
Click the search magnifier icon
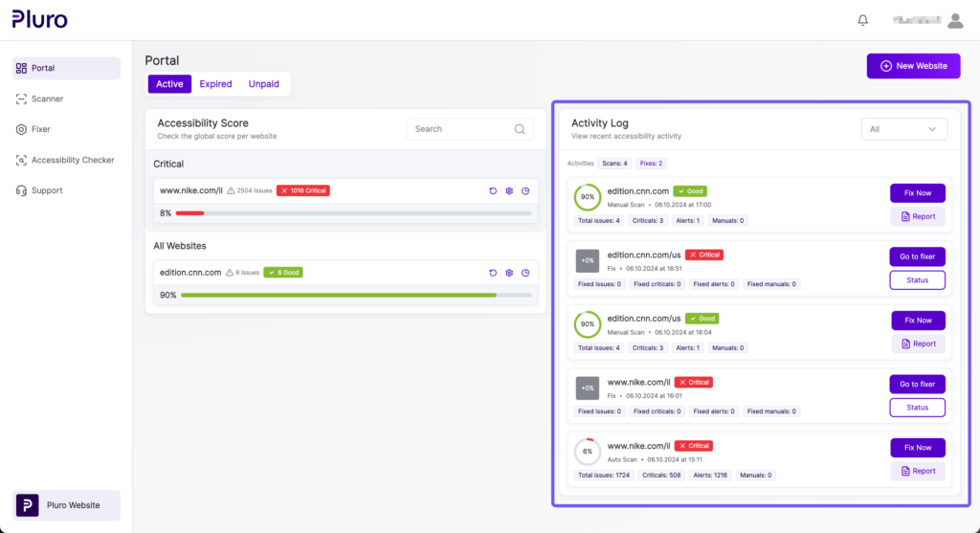pyautogui.click(x=520, y=129)
